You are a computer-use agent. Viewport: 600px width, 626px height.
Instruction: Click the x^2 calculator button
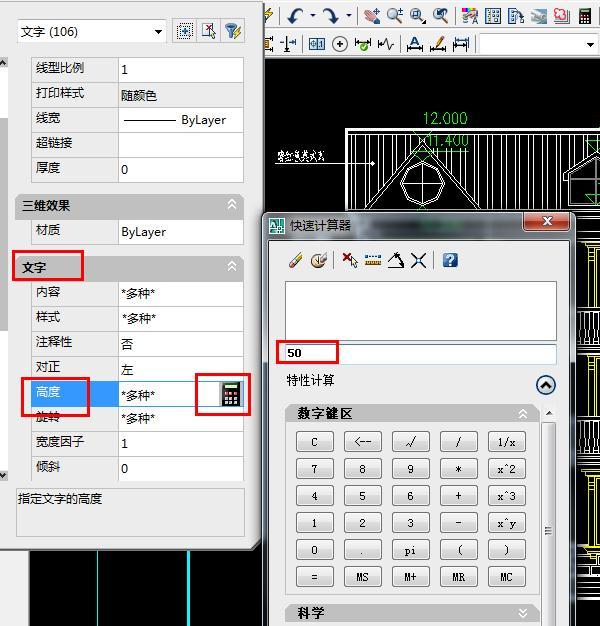[506, 469]
